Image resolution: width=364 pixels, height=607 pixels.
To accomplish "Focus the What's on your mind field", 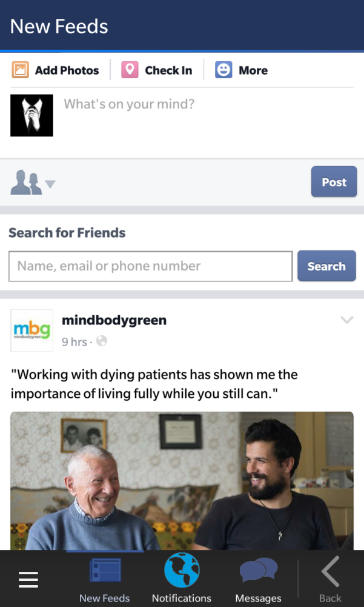I will pos(208,115).
